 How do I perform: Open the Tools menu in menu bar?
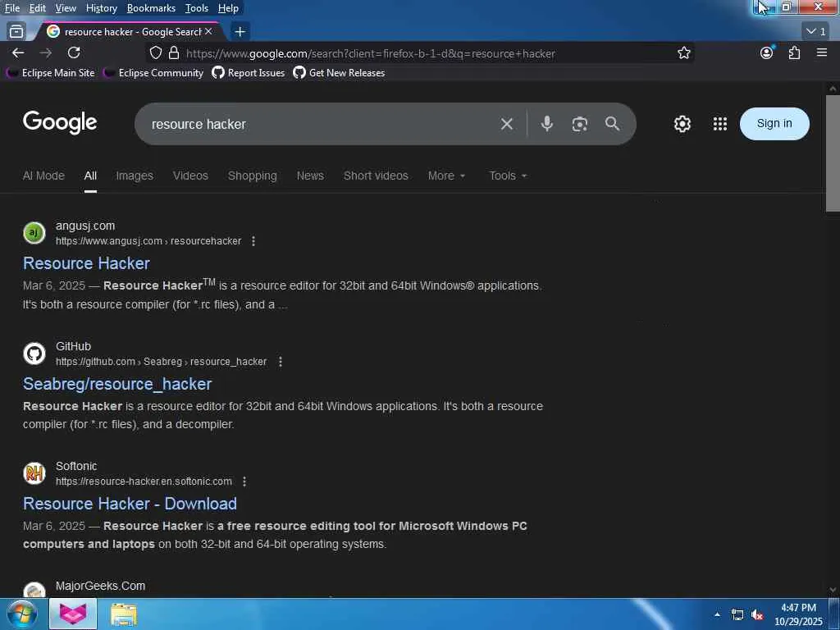197,8
